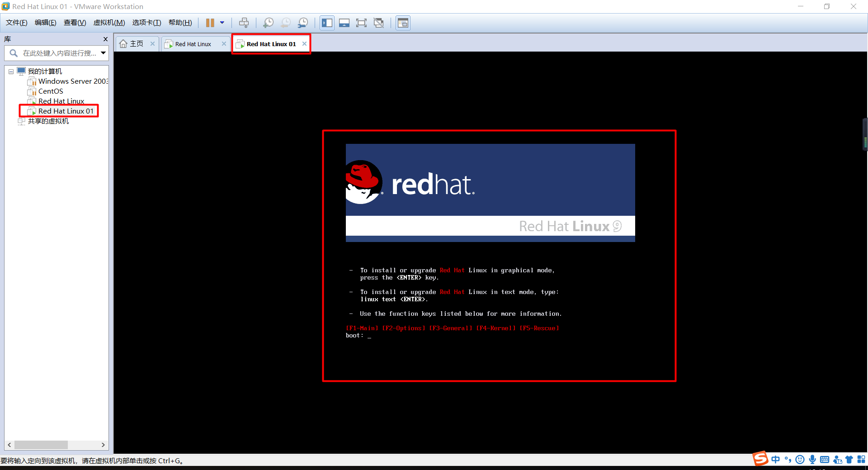Open the Snapshot Manager wrench-clock icon
868x470 pixels.
303,23
